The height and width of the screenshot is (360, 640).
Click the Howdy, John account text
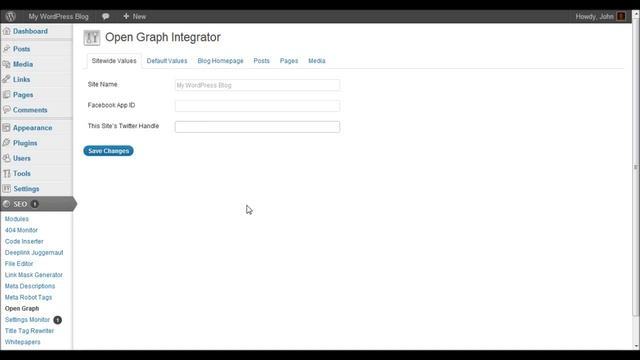tap(594, 16)
